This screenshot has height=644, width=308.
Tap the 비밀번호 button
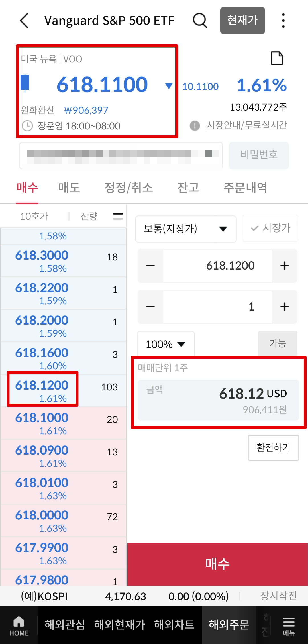coord(259,155)
